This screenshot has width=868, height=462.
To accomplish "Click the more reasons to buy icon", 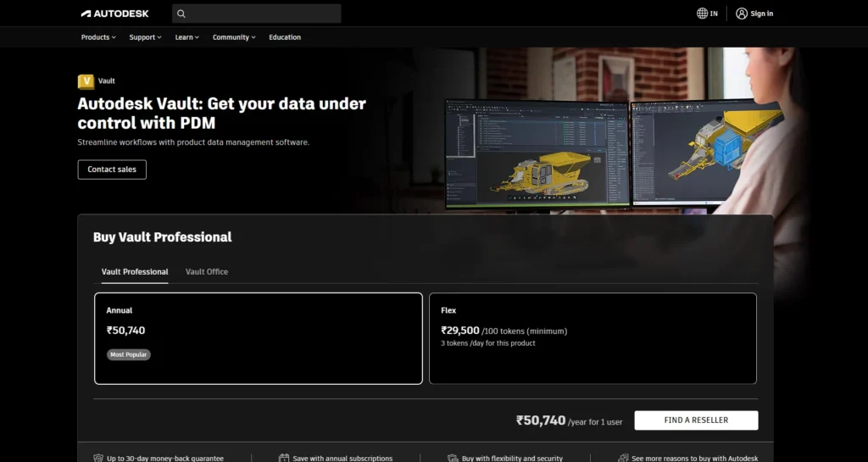I will [623, 458].
